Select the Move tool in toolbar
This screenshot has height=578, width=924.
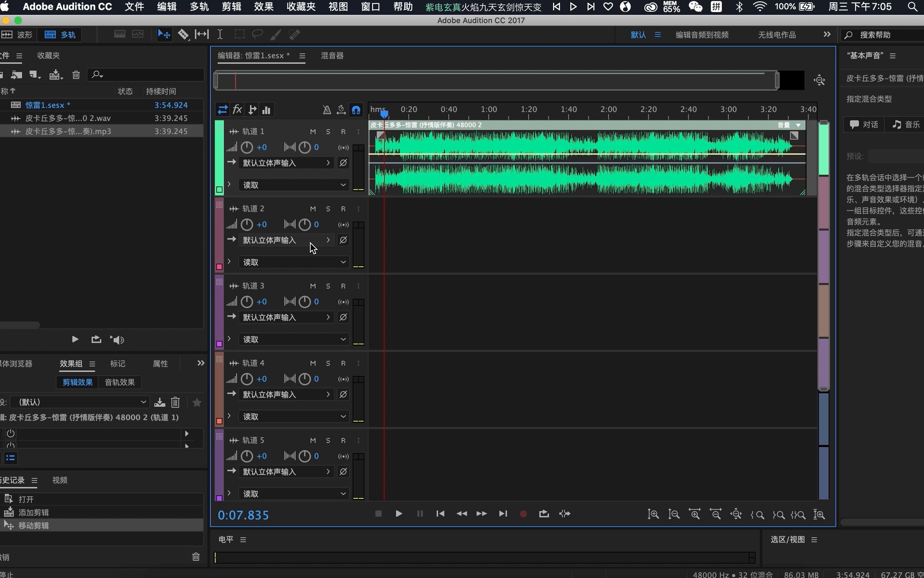(164, 34)
